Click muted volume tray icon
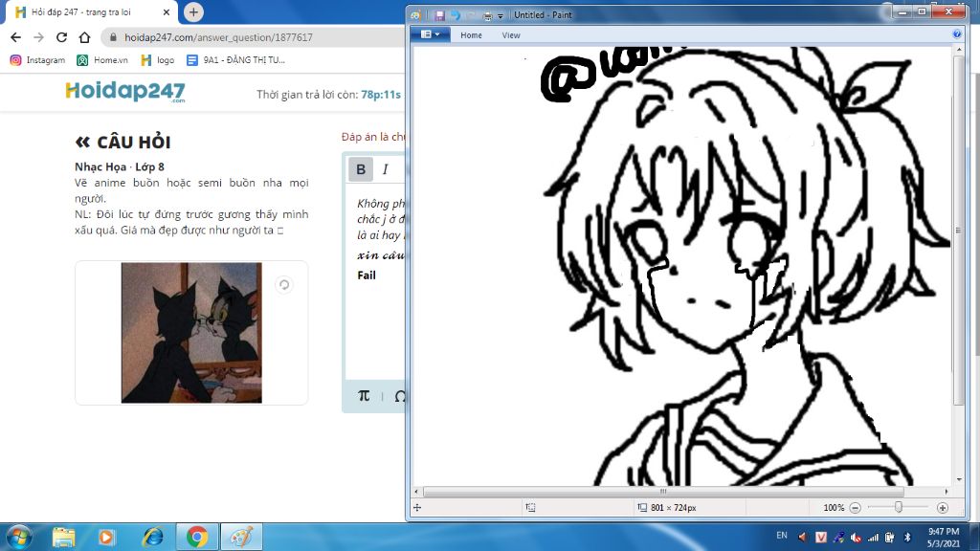 pos(856,538)
